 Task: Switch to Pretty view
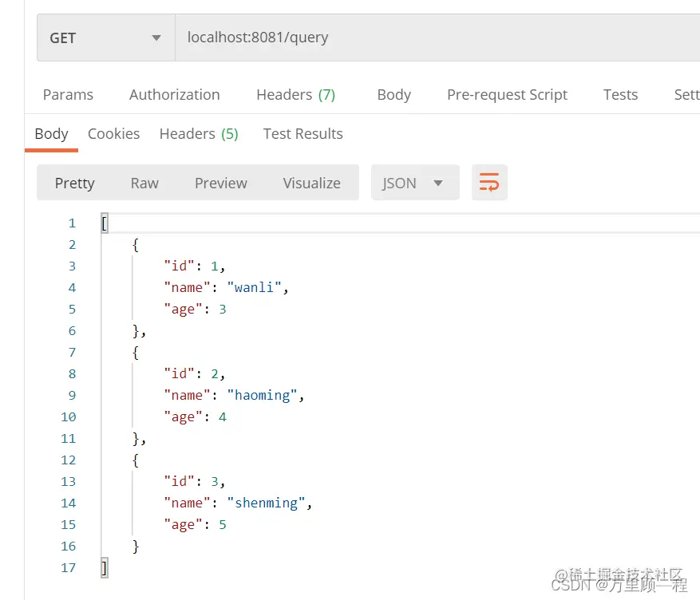point(74,183)
